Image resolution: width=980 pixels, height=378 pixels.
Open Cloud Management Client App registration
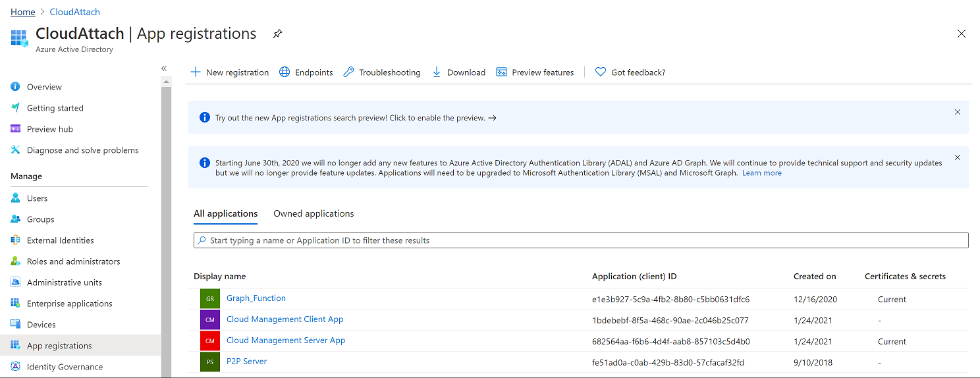[x=285, y=319]
